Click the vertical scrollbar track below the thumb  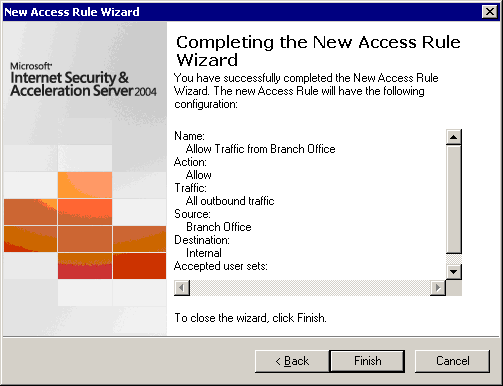[453, 259]
